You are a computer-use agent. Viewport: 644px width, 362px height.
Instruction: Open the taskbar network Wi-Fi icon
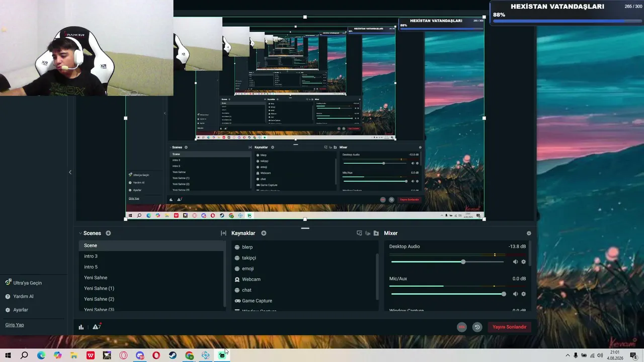(x=592, y=355)
